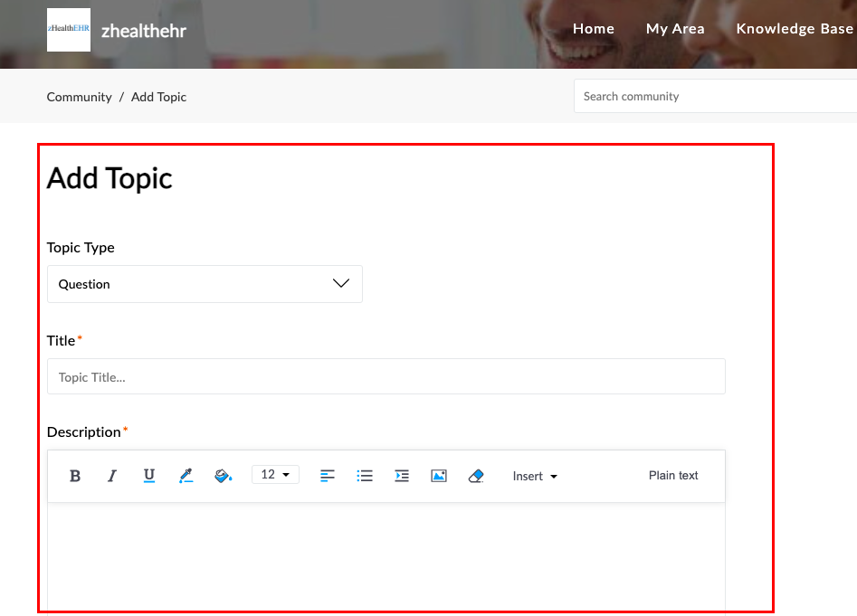Increase indent using the indent icon
This screenshot has height=616, width=857.
402,476
